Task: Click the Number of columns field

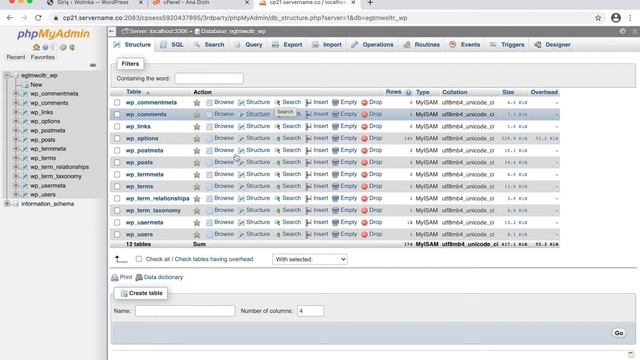Action: [x=310, y=311]
